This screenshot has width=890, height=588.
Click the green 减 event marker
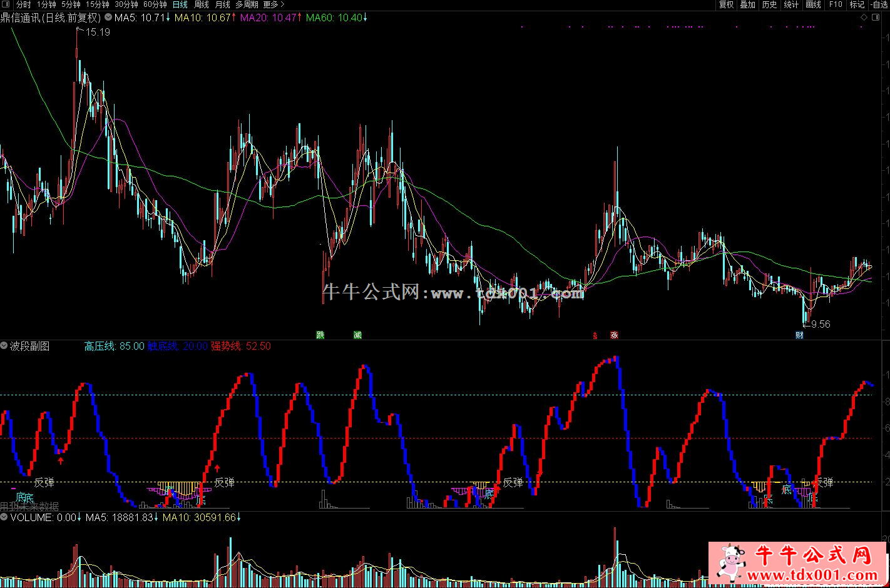pyautogui.click(x=357, y=335)
